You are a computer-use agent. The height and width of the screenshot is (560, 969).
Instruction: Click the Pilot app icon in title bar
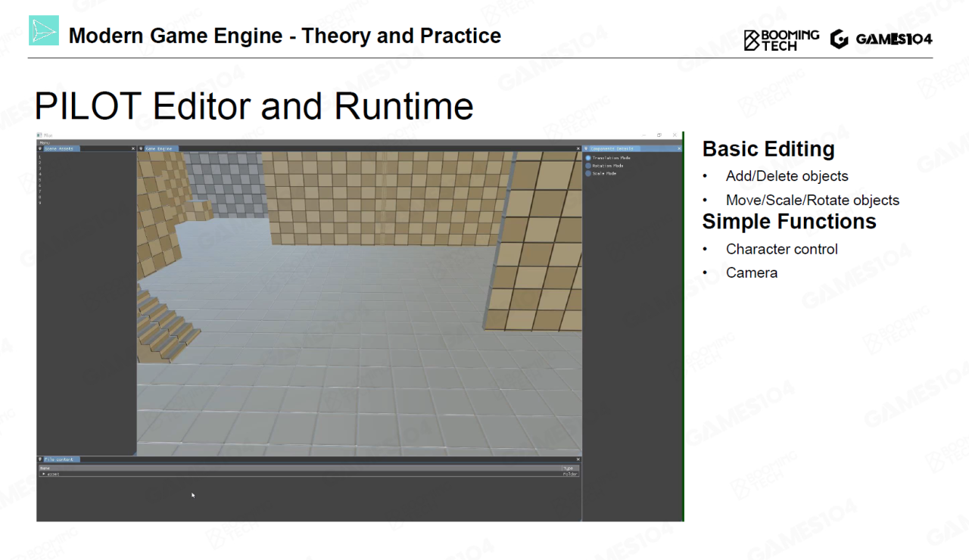click(39, 135)
